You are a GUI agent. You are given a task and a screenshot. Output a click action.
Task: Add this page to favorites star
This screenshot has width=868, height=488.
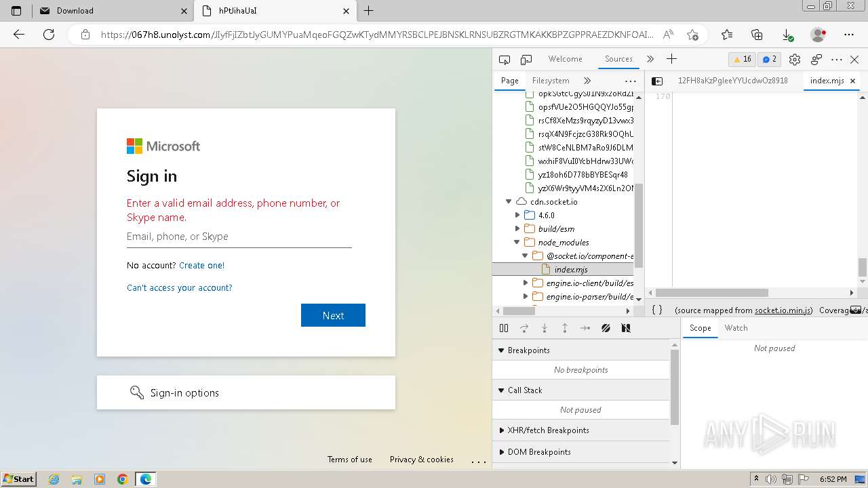(692, 35)
